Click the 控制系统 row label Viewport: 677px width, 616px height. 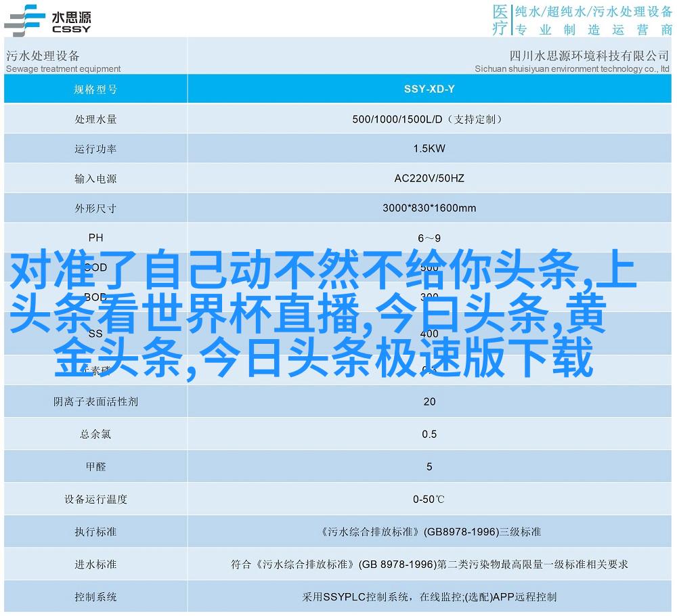pos(95,597)
